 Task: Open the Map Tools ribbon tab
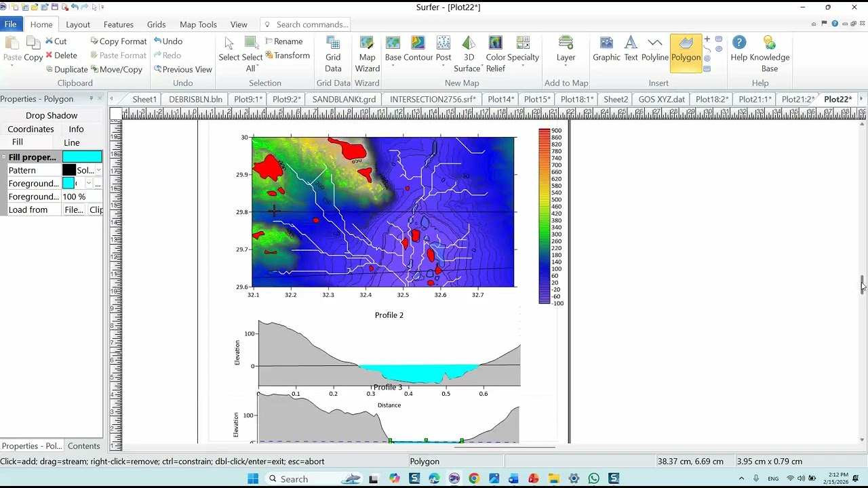(x=198, y=24)
